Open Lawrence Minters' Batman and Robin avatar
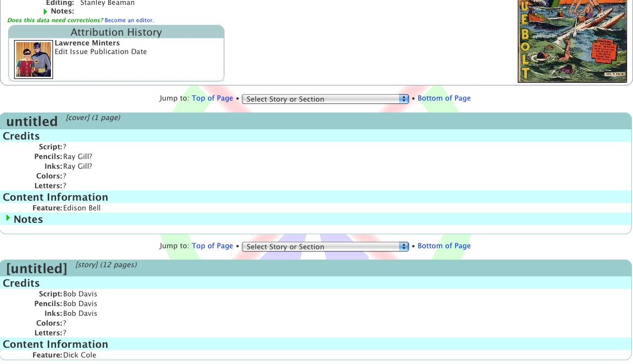The width and height of the screenshot is (633, 364). click(34, 59)
